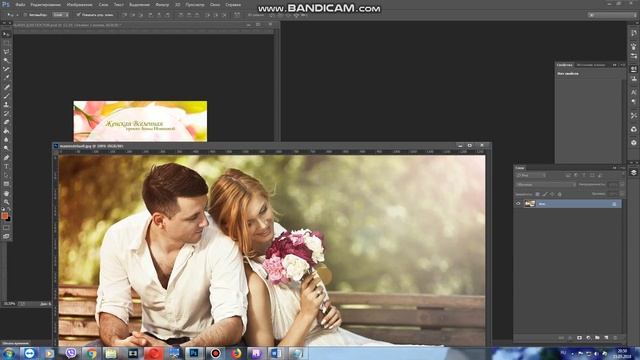Click lock image pixels brush icon
This screenshot has width=640, height=360.
[544, 194]
